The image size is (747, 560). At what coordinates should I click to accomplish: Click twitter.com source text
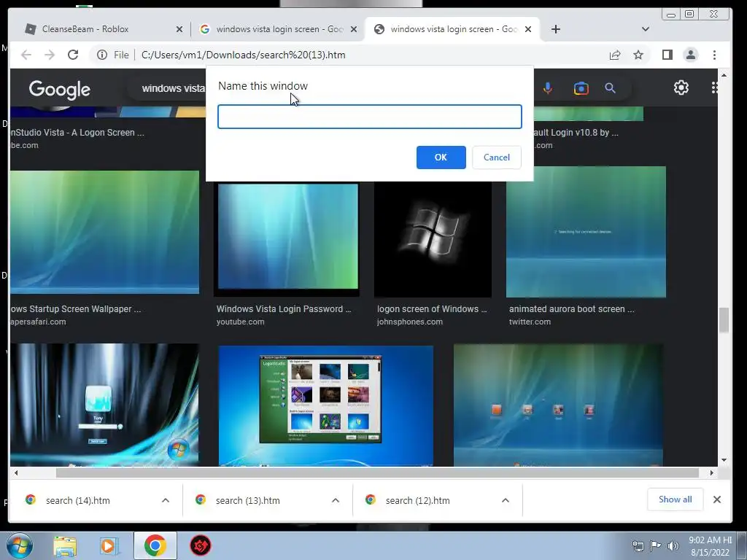coord(530,322)
